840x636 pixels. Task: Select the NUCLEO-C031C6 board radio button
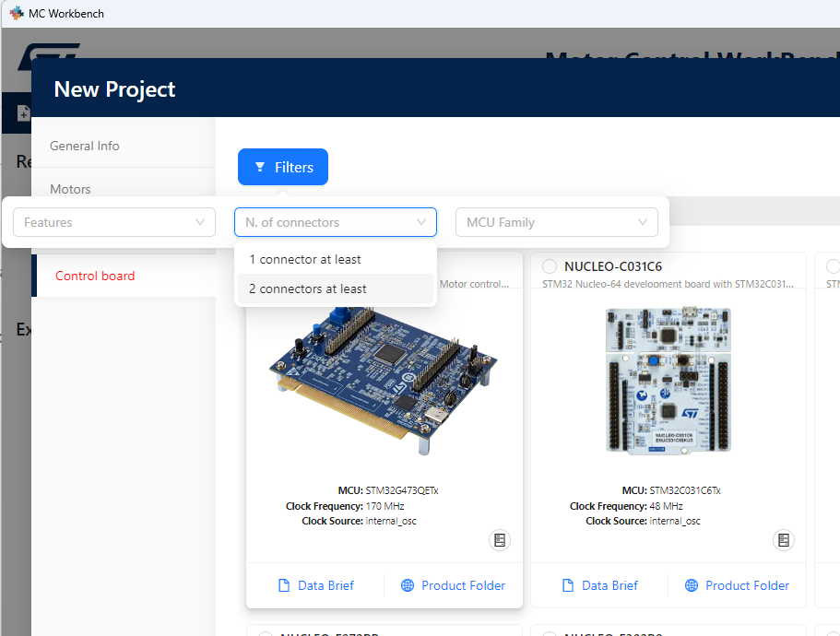pyautogui.click(x=550, y=266)
